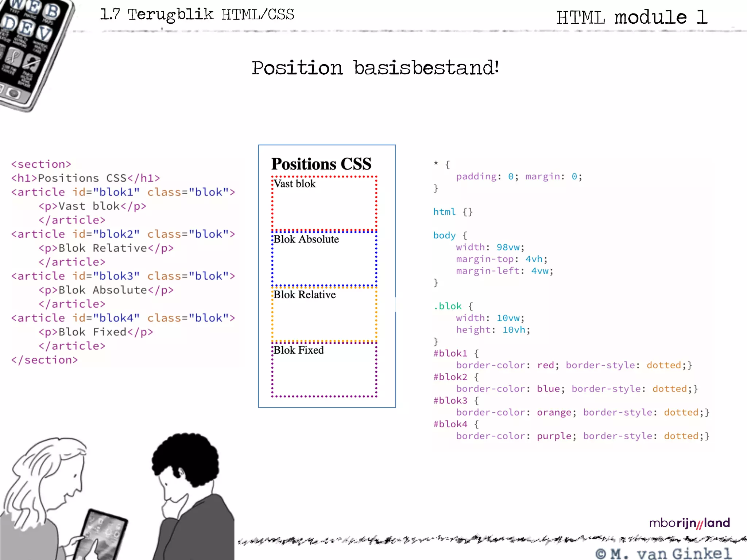Click 'padding: 0; margin: 0;' CSS line
This screenshot has width=747, height=560.
519,176
